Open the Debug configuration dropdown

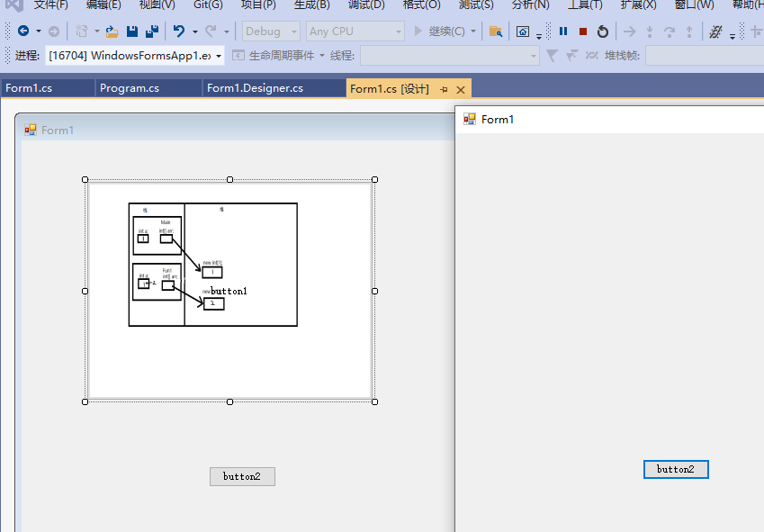click(x=271, y=32)
